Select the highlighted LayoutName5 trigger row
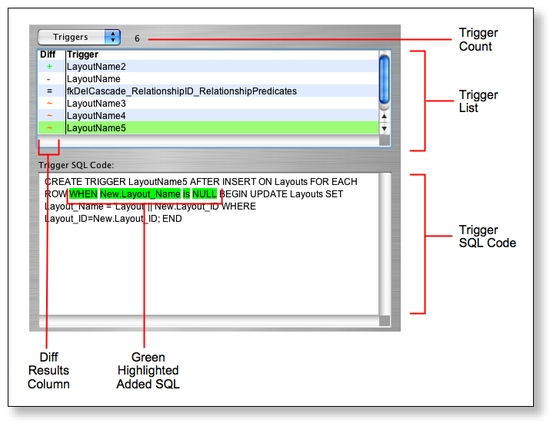550x426 pixels. pos(208,128)
